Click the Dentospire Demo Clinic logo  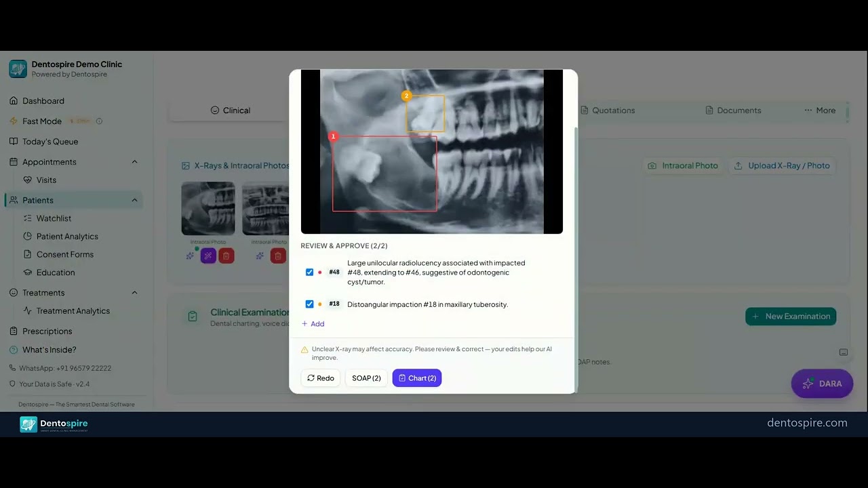(18, 69)
